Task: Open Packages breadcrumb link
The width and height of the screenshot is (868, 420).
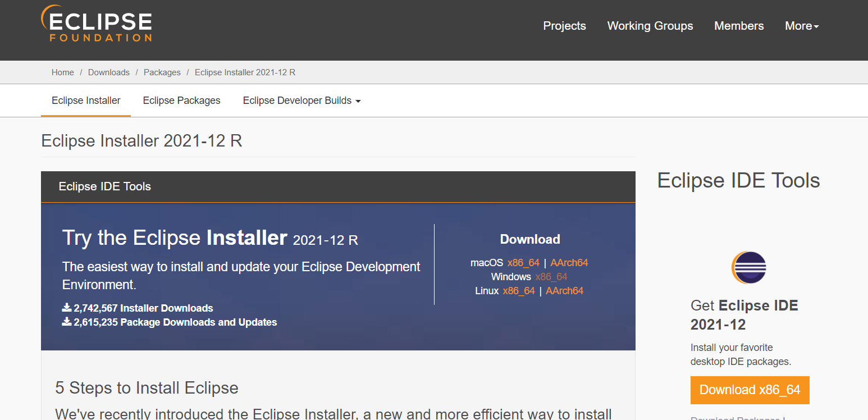Action: [162, 72]
